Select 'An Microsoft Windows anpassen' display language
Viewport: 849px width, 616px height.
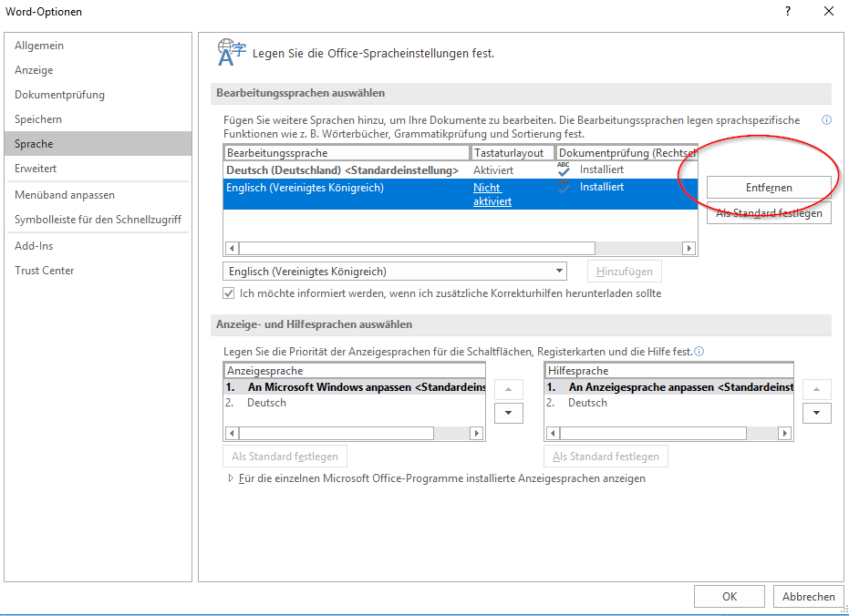355,387
